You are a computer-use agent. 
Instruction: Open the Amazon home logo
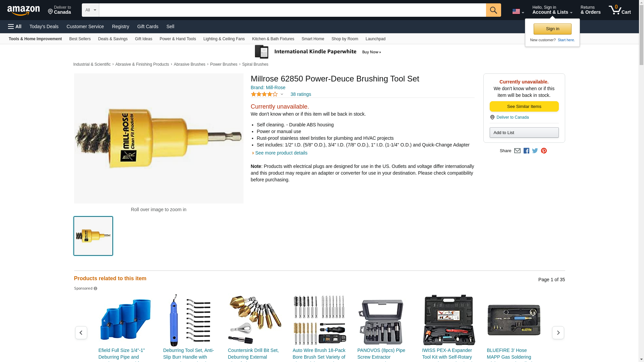[x=23, y=10]
